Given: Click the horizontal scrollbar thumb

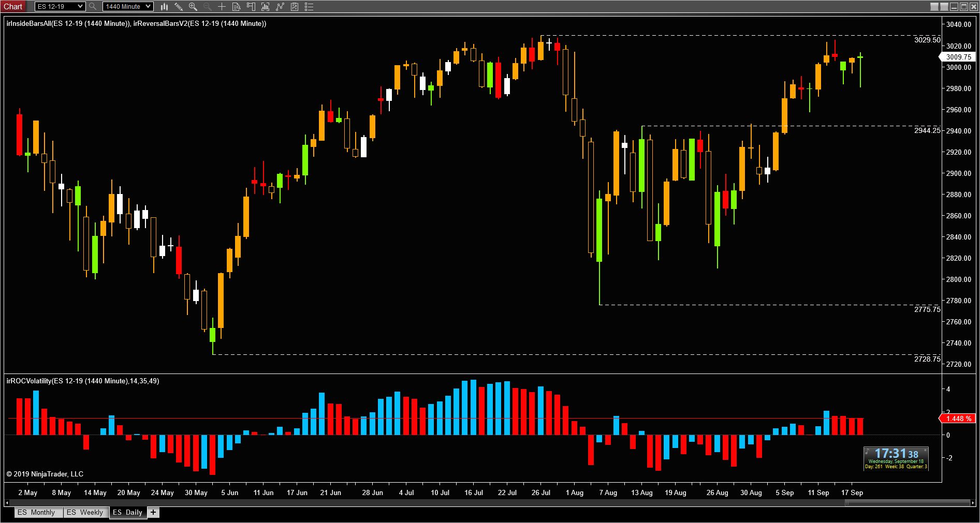Looking at the screenshot, I should point(907,503).
